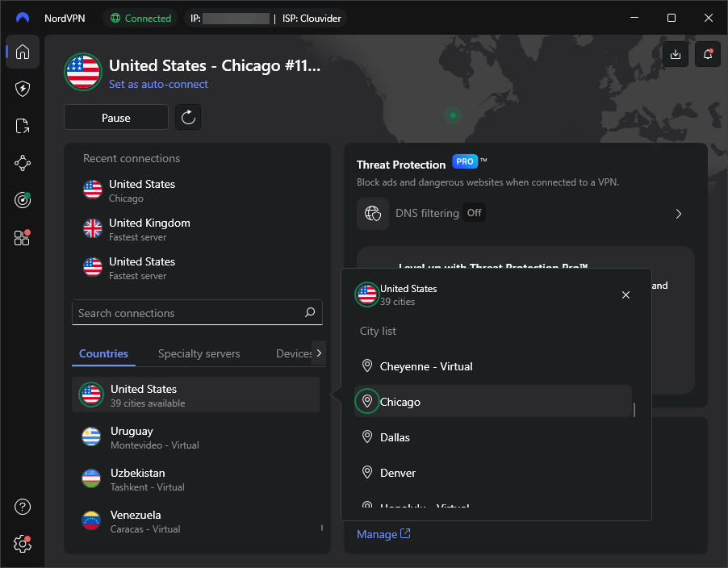Open the Manage link
The image size is (728, 568).
point(383,534)
